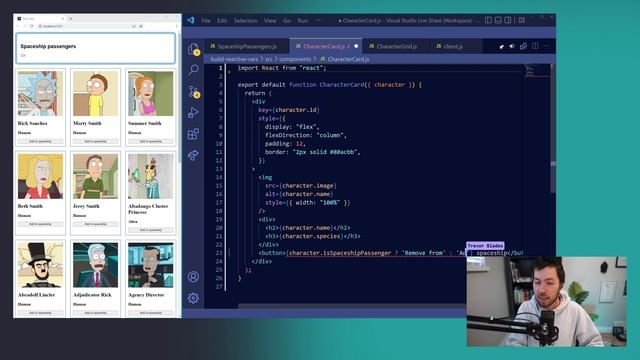Click Add to spaceship for Jerry Smith
Image resolution: width=640 pixels, height=360 pixels.
[x=96, y=224]
